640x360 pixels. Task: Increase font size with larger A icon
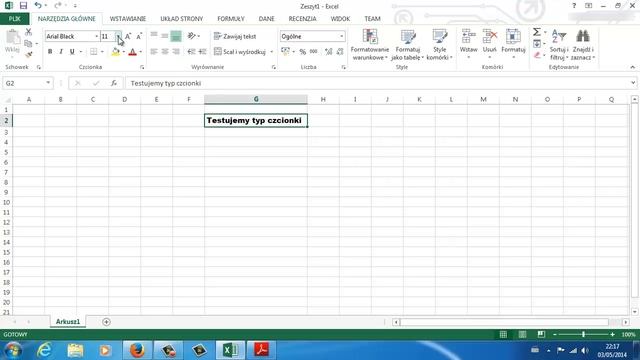point(128,36)
